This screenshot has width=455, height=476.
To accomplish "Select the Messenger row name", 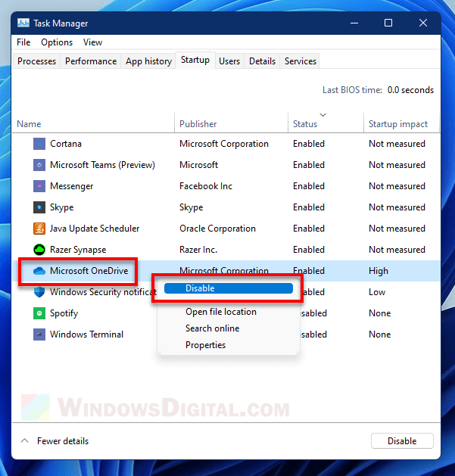I will tap(71, 186).
